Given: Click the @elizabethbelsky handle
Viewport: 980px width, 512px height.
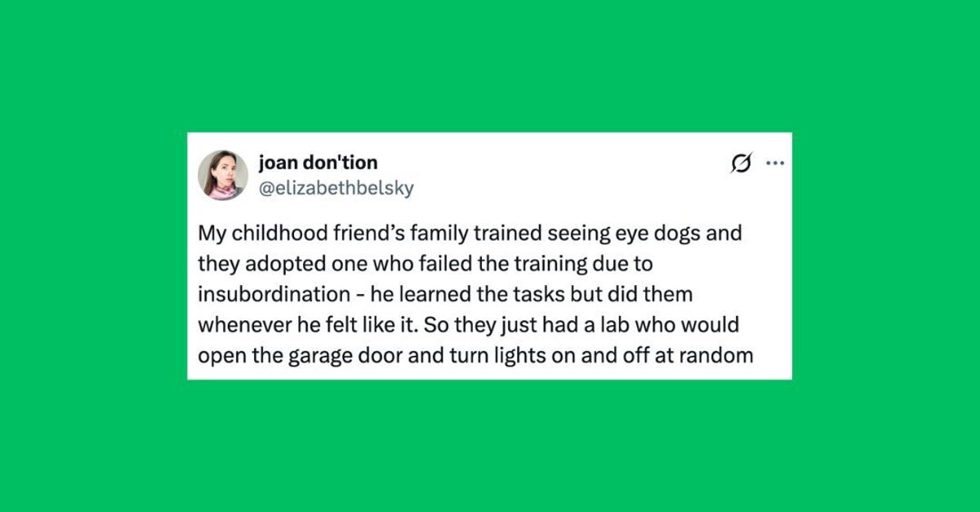Looking at the screenshot, I should click(x=336, y=188).
